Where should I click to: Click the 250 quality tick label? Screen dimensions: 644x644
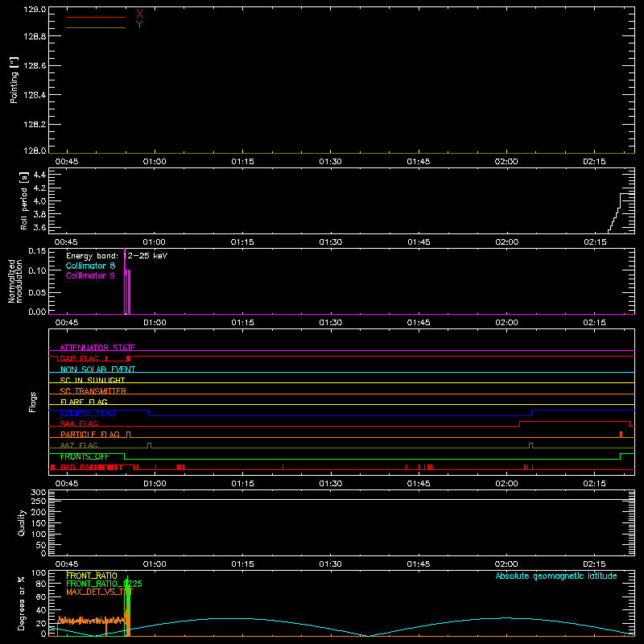(39, 502)
